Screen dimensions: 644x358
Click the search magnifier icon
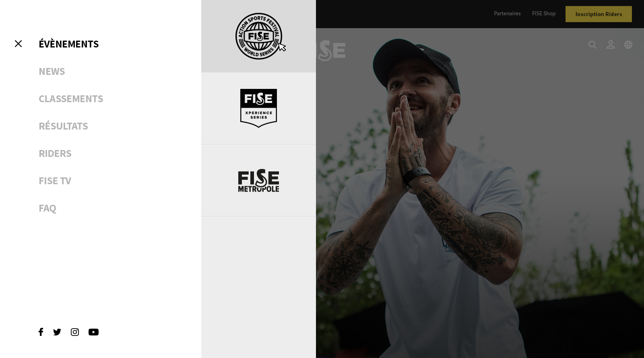coord(592,45)
